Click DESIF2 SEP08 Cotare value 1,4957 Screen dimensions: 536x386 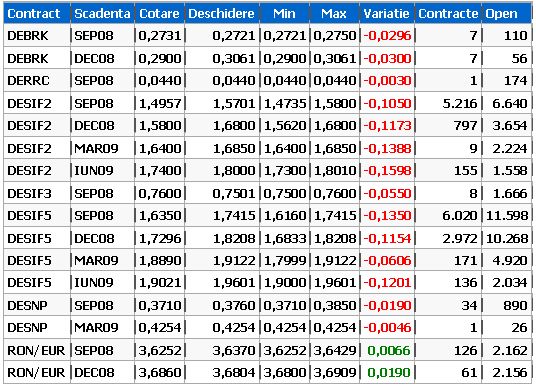160,103
